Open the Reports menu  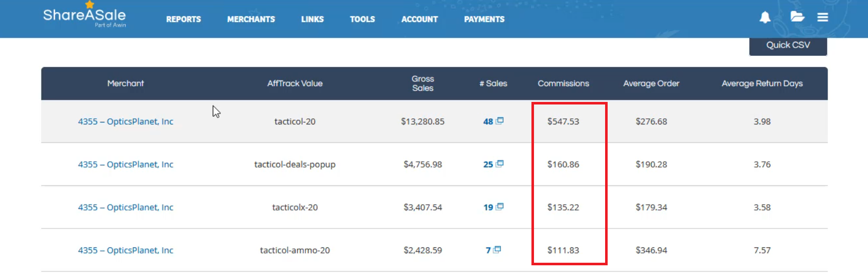[x=184, y=19]
